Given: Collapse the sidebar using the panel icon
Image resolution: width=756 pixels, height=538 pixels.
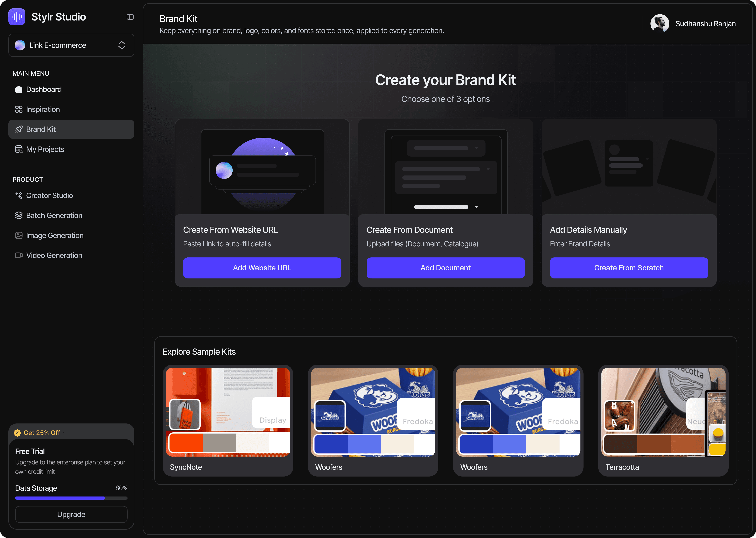Looking at the screenshot, I should pos(130,17).
